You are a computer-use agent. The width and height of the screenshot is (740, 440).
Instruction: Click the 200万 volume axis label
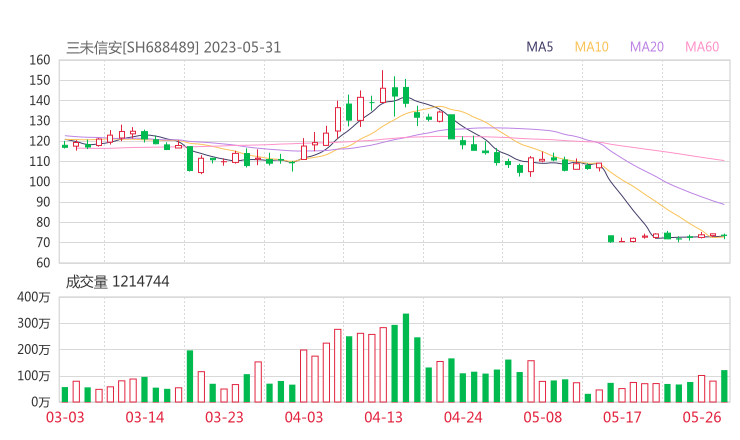coord(34,350)
